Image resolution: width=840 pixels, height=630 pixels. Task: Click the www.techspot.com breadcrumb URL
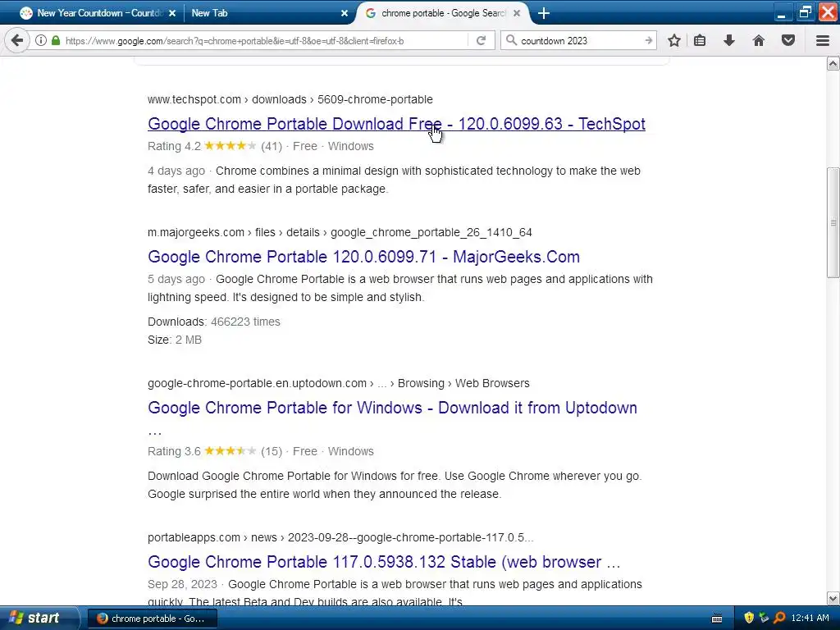tap(290, 99)
